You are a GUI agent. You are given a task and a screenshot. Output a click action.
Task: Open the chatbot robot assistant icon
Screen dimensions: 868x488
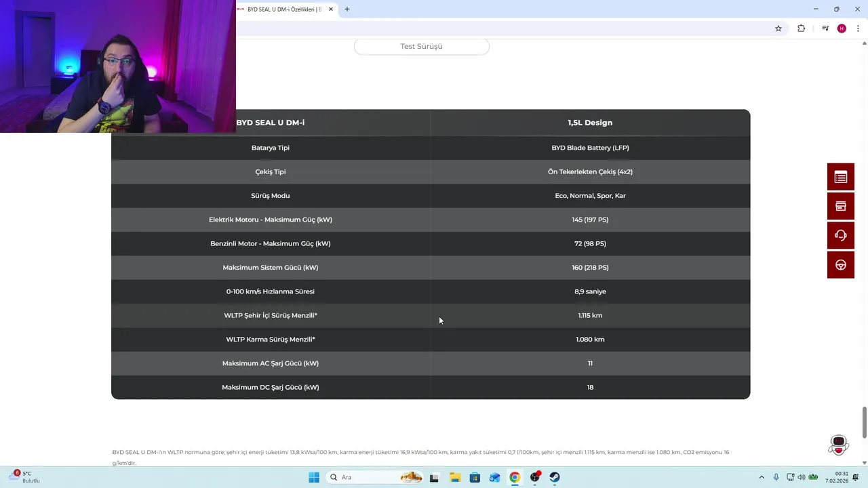[x=839, y=445]
